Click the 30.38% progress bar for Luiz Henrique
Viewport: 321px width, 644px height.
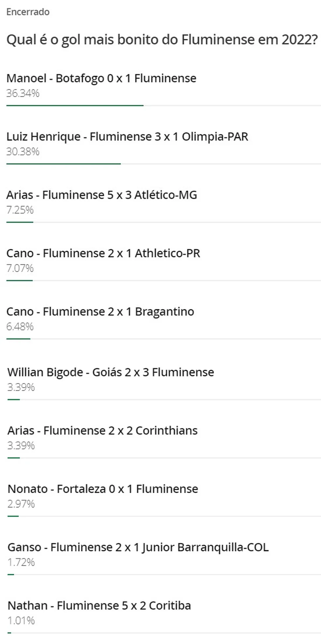64,164
